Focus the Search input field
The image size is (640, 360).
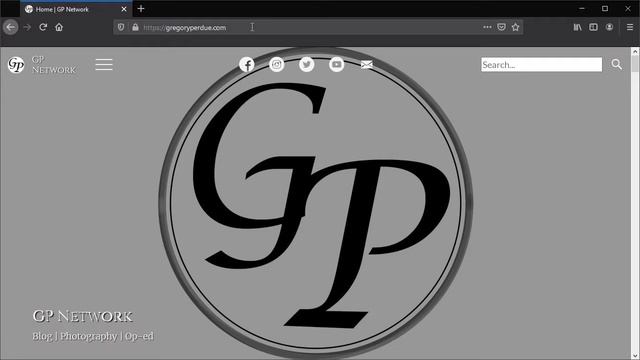pos(541,64)
